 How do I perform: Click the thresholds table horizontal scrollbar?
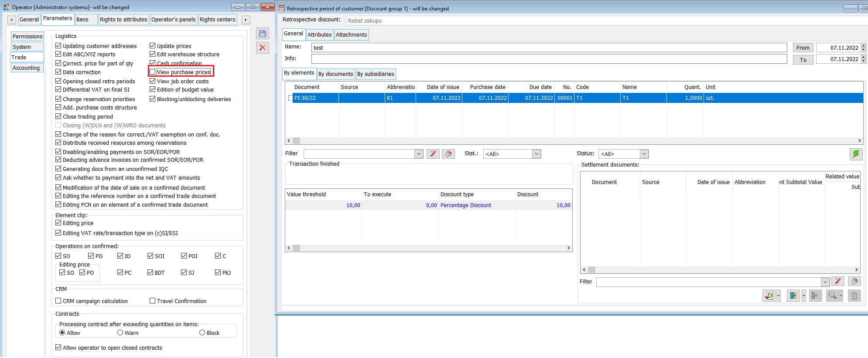click(x=429, y=248)
